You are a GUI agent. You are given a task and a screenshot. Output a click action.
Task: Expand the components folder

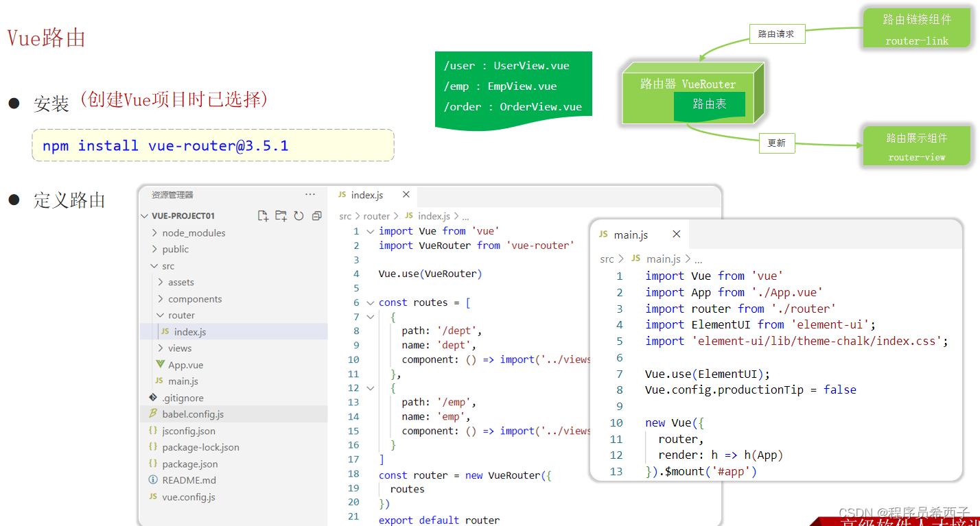click(x=161, y=299)
